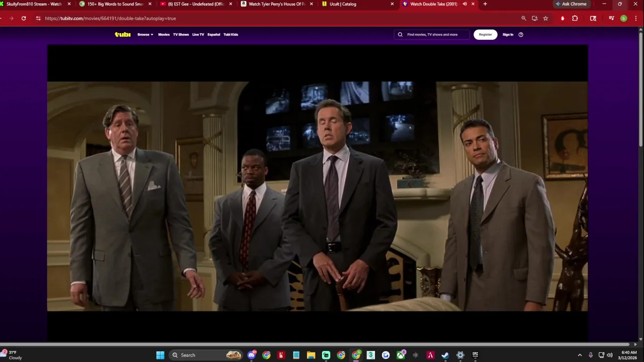Open site information icon beside the URL
The image size is (644, 362).
tap(38, 18)
